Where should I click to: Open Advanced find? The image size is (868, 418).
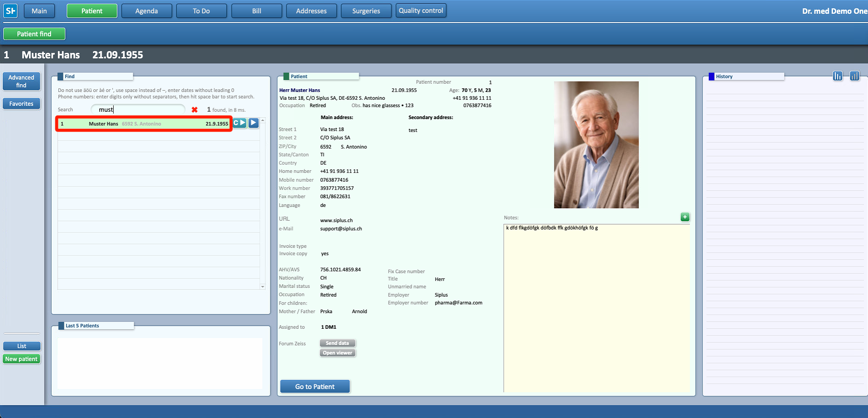point(22,81)
